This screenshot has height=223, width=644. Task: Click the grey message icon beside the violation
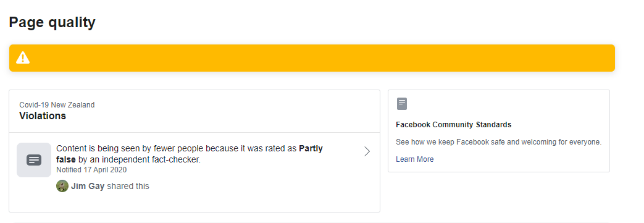click(x=34, y=160)
